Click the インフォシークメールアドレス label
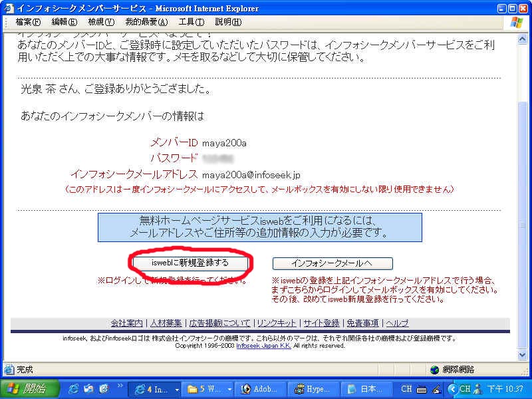The image size is (532, 399). point(134,174)
